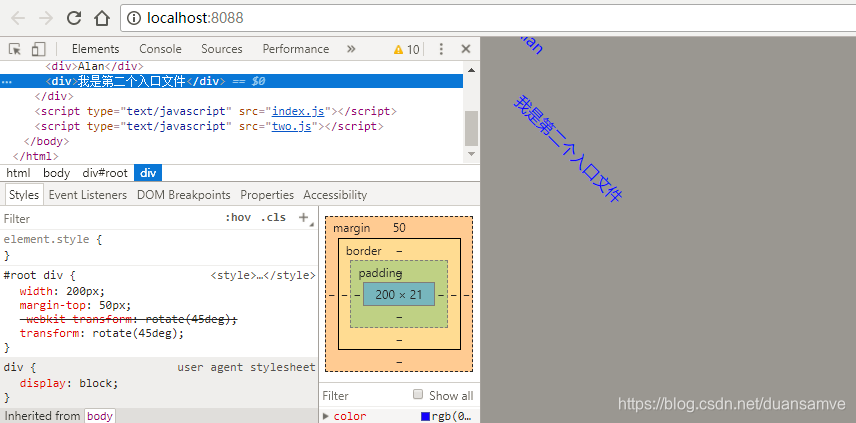The height and width of the screenshot is (423, 856).
Task: Toggle the .cls class editor
Action: click(273, 217)
